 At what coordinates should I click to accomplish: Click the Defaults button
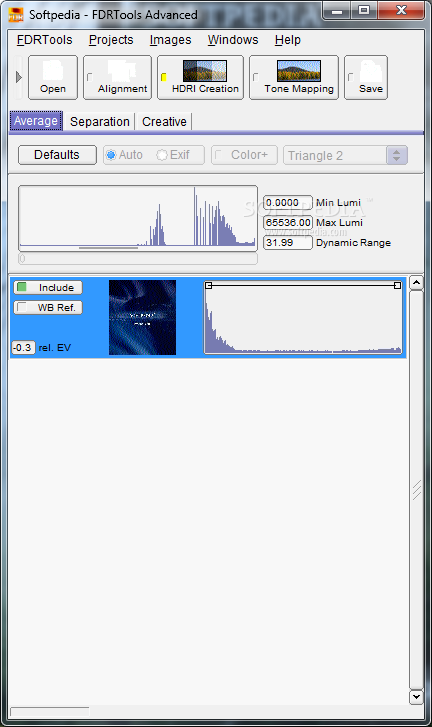57,155
